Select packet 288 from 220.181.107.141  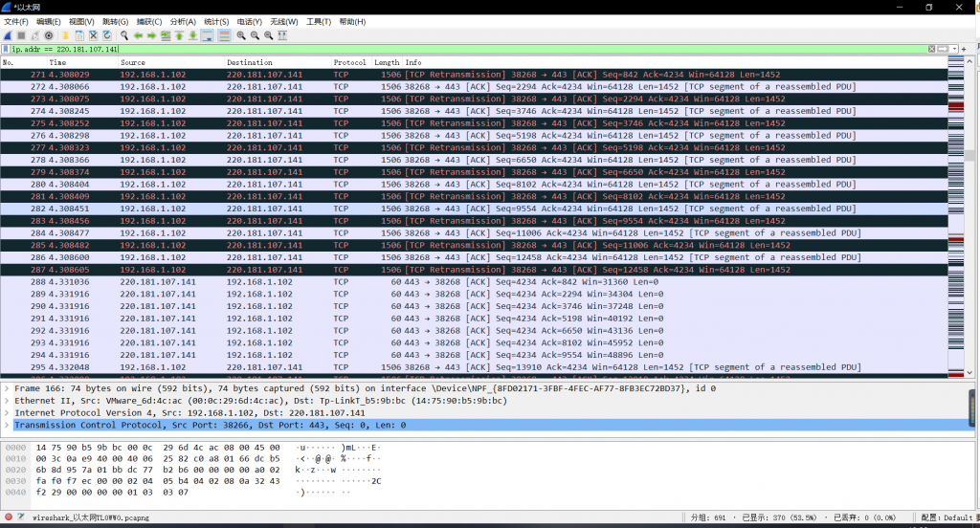[474, 282]
